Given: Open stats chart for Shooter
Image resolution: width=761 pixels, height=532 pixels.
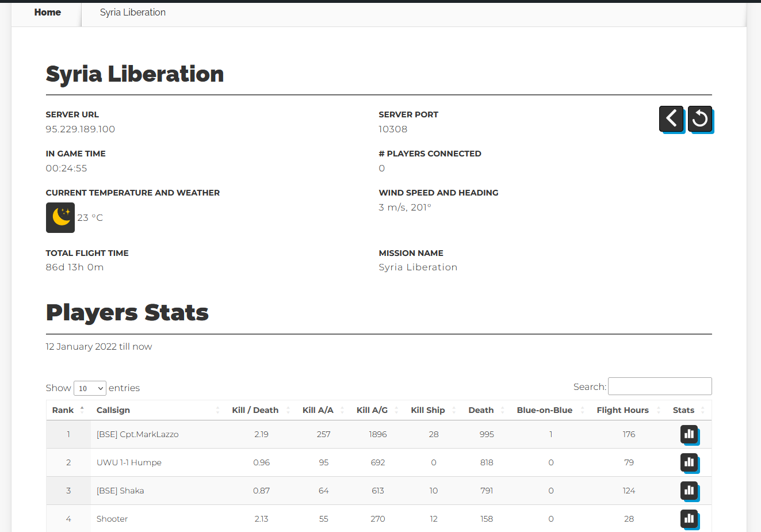Looking at the screenshot, I should [x=689, y=519].
